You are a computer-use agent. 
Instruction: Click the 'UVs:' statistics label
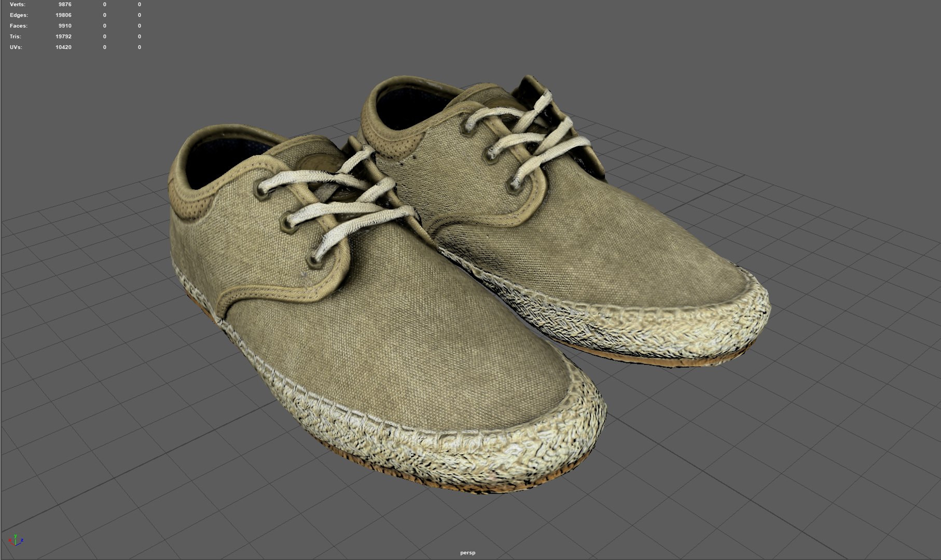coord(16,47)
